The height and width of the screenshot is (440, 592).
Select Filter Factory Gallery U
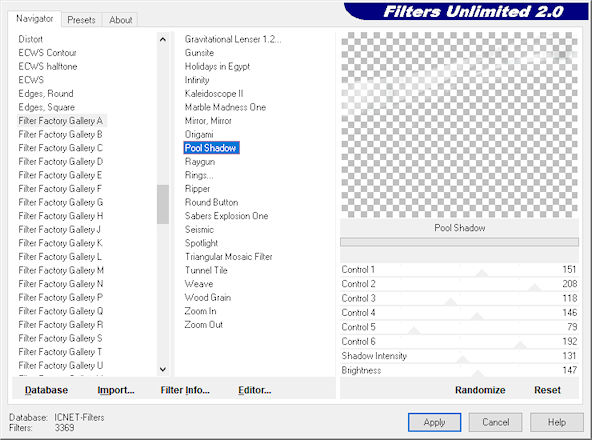(x=60, y=366)
